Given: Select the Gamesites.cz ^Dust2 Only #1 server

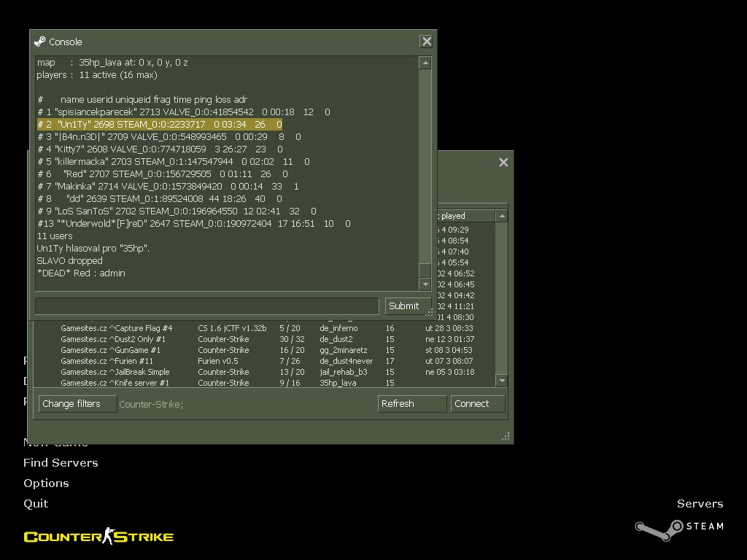Looking at the screenshot, I should [x=263, y=339].
